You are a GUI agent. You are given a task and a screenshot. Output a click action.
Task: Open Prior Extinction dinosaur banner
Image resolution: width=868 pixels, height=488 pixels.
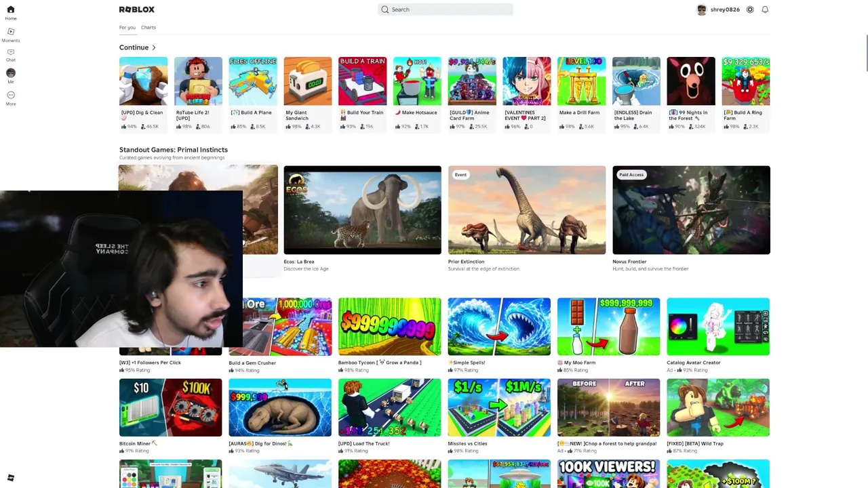(x=527, y=210)
